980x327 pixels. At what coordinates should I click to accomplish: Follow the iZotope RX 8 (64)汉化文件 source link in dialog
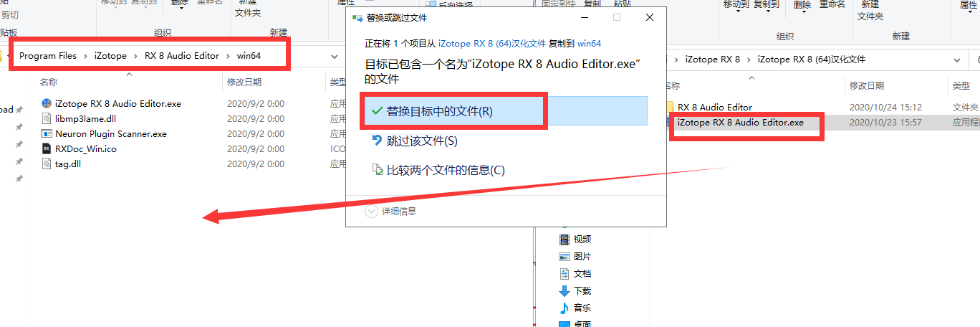click(491, 43)
